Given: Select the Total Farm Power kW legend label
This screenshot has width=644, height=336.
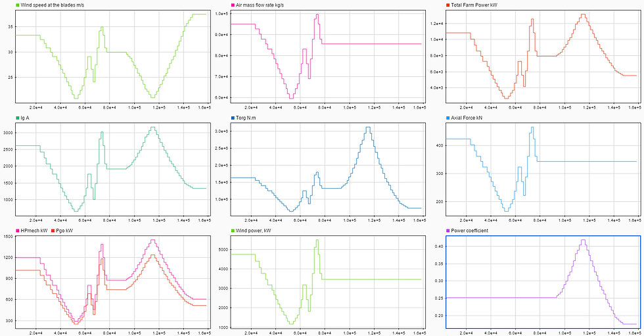Looking at the screenshot, I should tap(474, 5).
